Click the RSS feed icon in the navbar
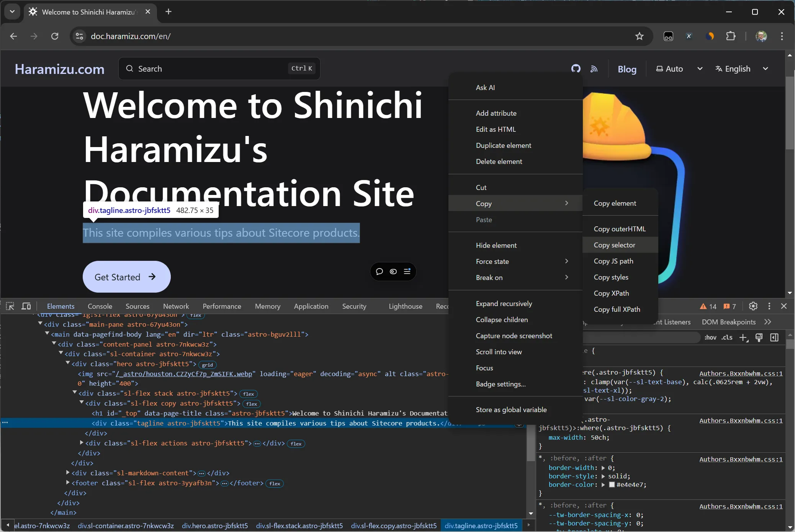The height and width of the screenshot is (532, 795). point(594,69)
